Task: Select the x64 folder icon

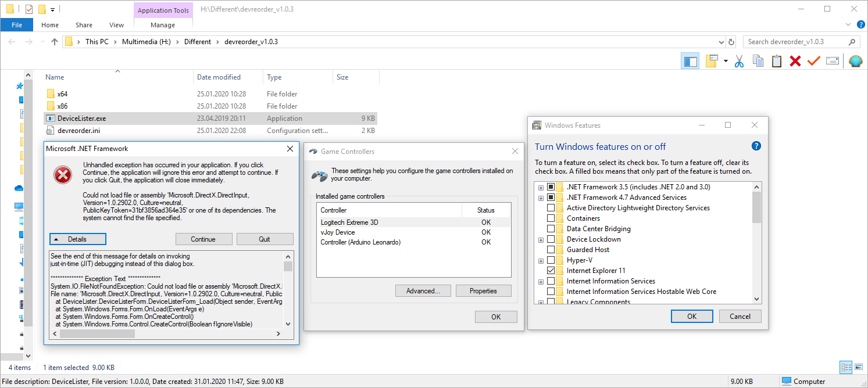Action: tap(50, 94)
